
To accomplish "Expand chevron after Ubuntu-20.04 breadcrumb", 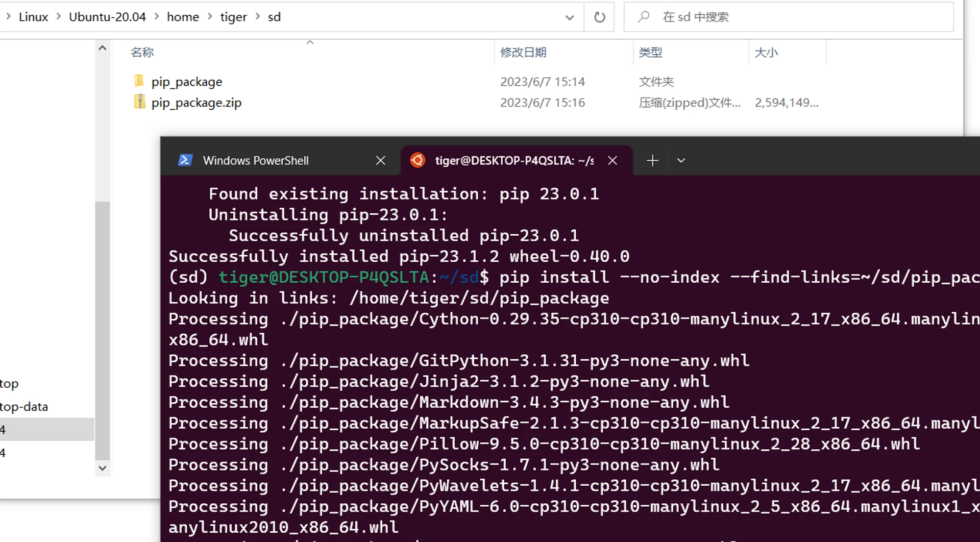I will tap(157, 17).
